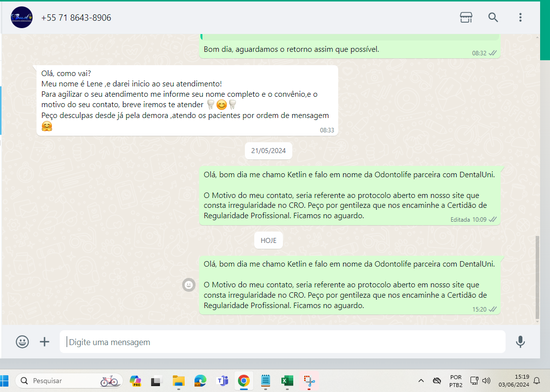Click the HOJE date label

coord(269,240)
